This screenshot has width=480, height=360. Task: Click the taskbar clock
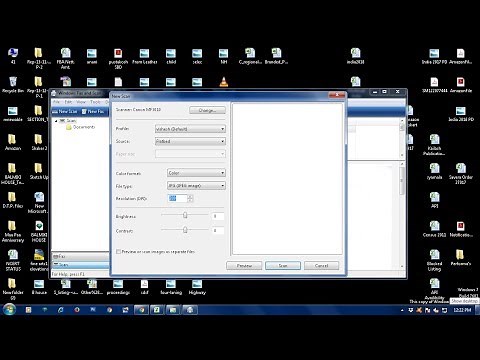pyautogui.click(x=462, y=310)
